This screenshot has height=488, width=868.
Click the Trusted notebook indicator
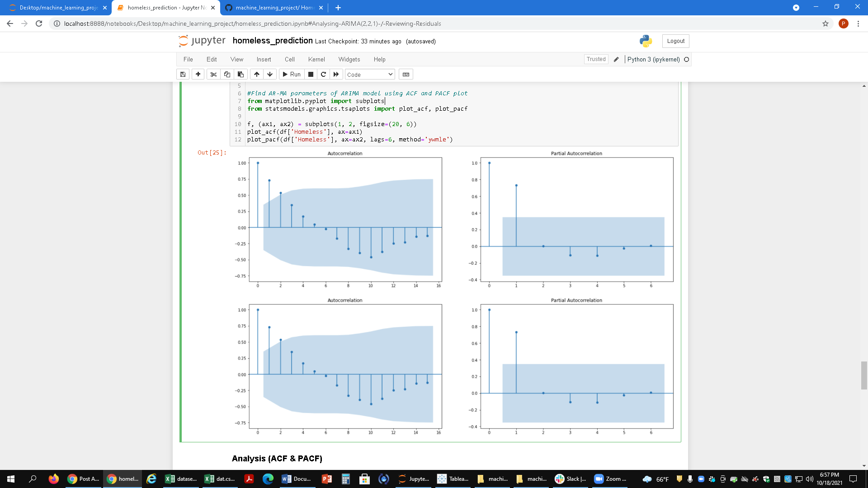pos(596,59)
